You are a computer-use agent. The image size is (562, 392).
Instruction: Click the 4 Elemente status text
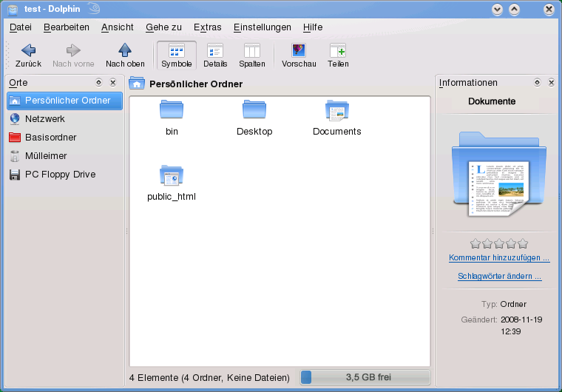point(209,378)
